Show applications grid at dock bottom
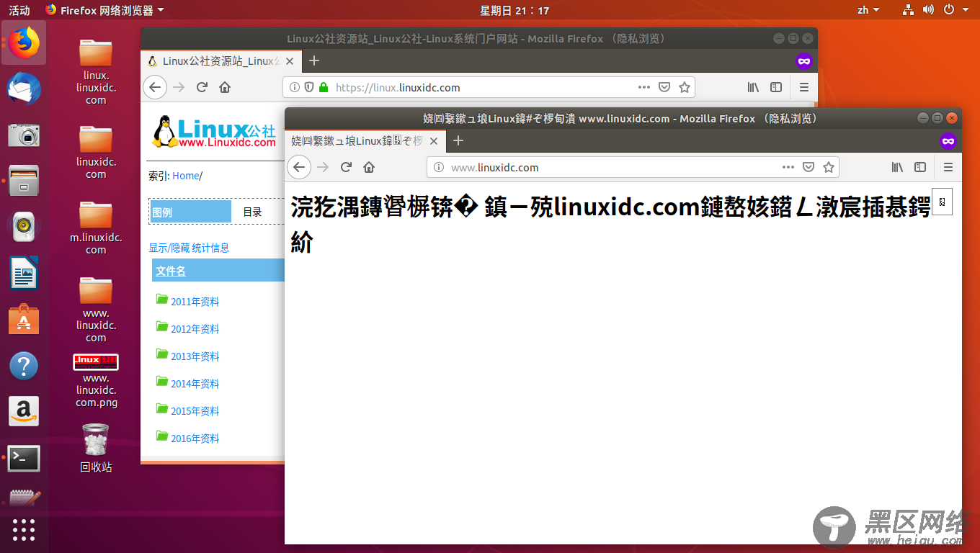 [x=24, y=530]
